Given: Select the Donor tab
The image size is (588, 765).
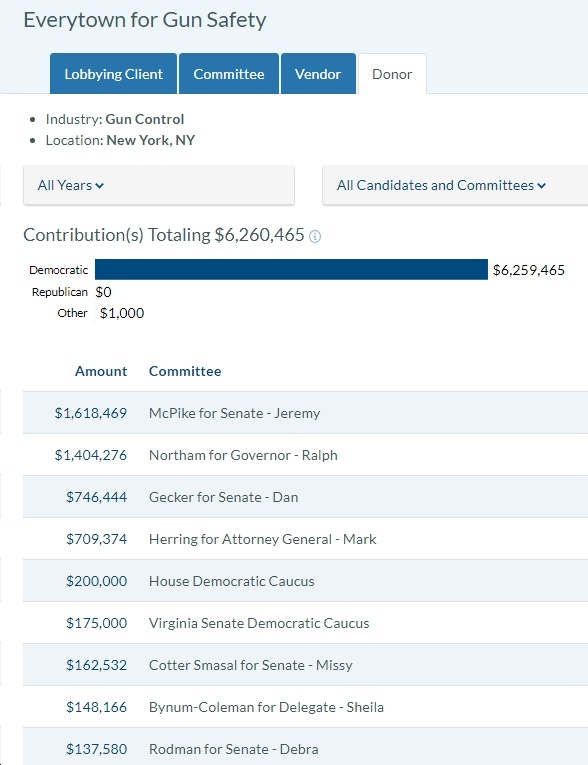Looking at the screenshot, I should pyautogui.click(x=392, y=74).
